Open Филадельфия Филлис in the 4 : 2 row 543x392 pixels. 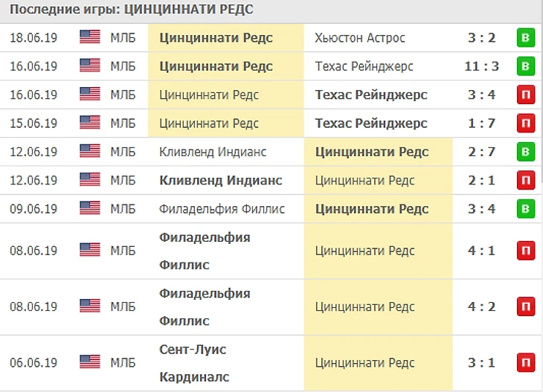pos(205,307)
